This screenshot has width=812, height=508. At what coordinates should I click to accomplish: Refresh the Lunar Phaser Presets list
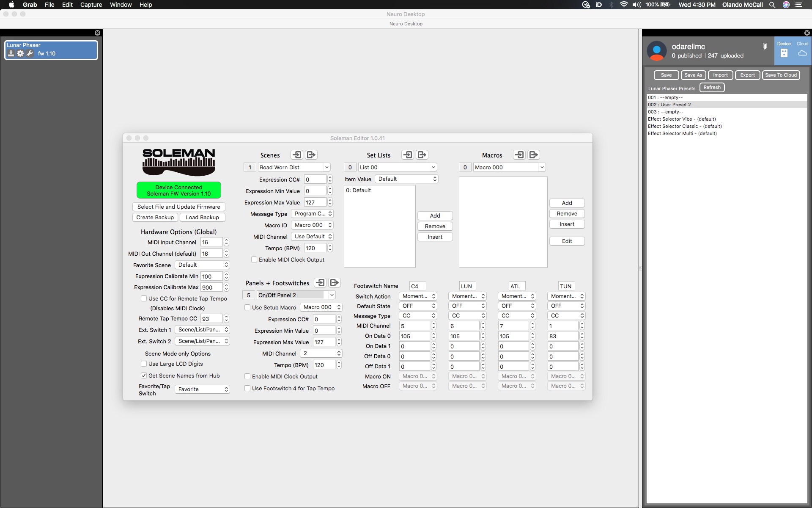click(712, 88)
